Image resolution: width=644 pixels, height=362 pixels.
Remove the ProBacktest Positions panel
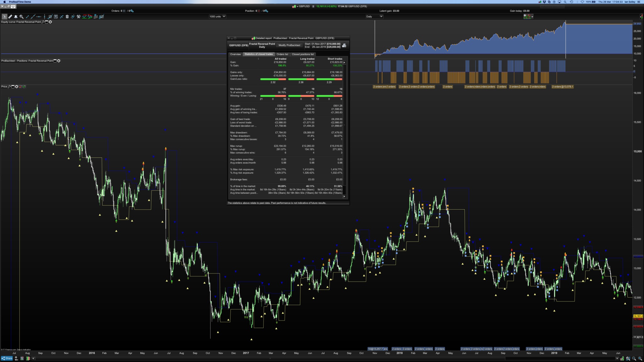pyautogui.click(x=59, y=61)
